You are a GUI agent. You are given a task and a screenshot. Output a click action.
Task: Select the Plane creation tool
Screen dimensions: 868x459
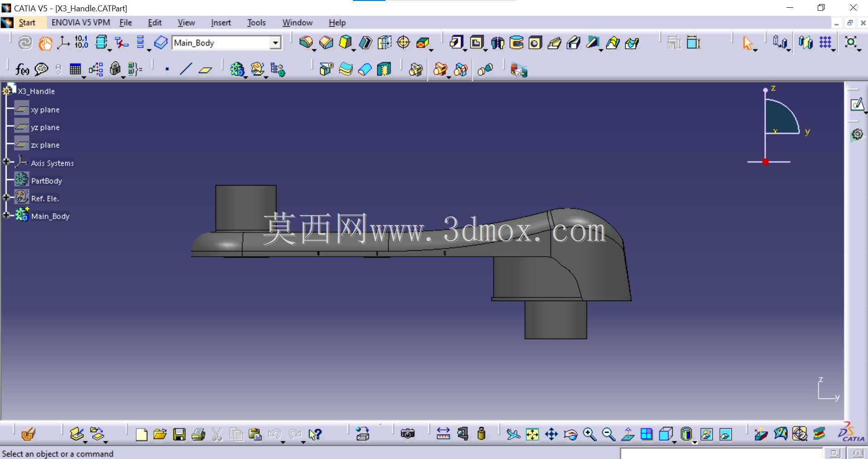click(205, 69)
